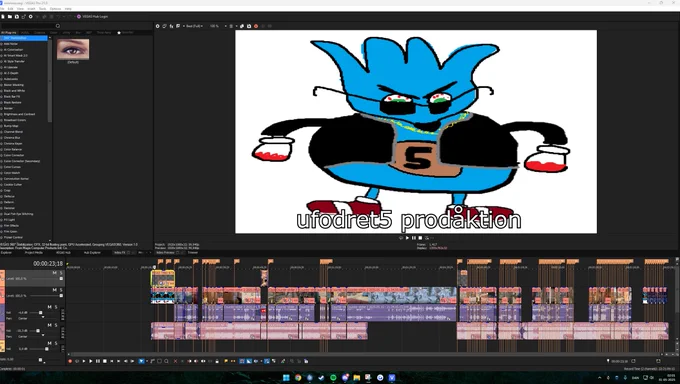
Task: Click Play in the timeline transport bar
Action: pyautogui.click(x=91, y=361)
